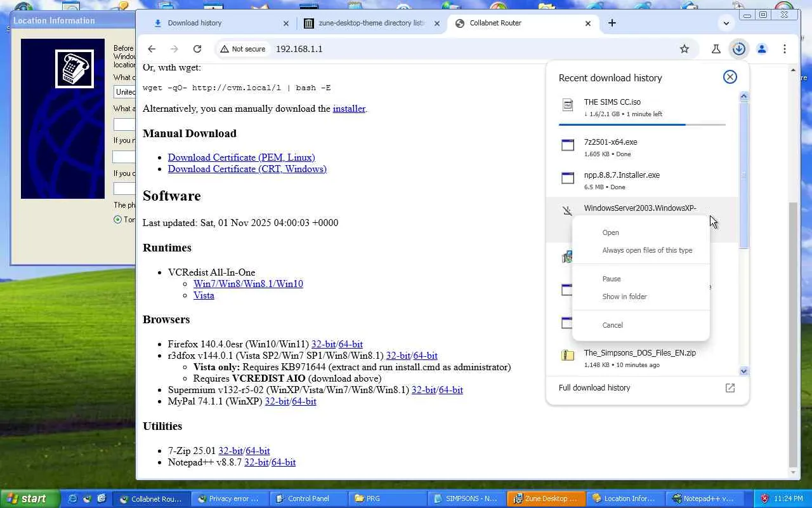Image resolution: width=812 pixels, height=508 pixels.
Task: Choose Show in folder menu entry
Action: coord(641,297)
